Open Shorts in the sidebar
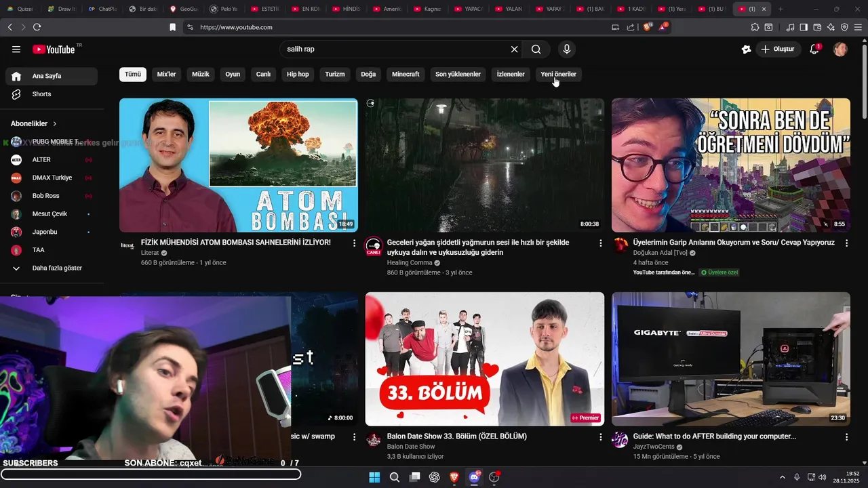Viewport: 868px width, 488px height. (52, 94)
